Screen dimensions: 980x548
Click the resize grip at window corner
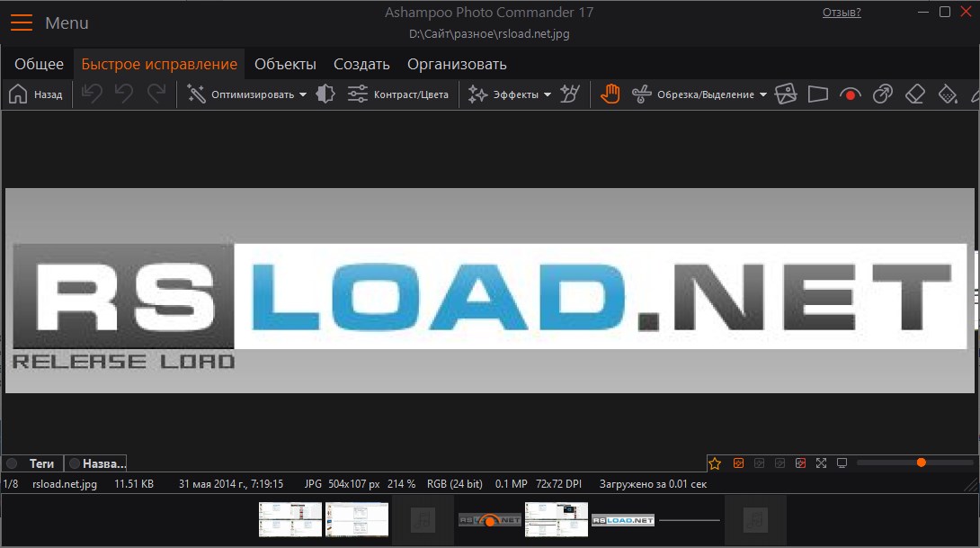(971, 485)
